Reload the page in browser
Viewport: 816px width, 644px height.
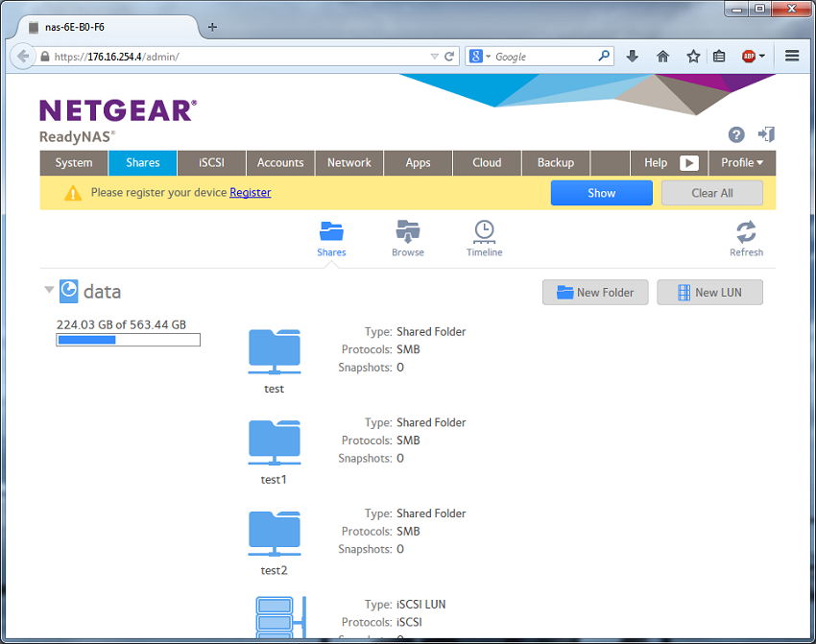click(449, 57)
